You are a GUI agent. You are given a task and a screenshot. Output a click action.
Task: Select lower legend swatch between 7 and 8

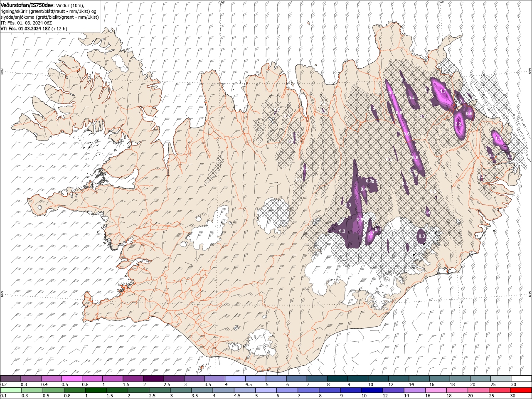click(x=308, y=390)
